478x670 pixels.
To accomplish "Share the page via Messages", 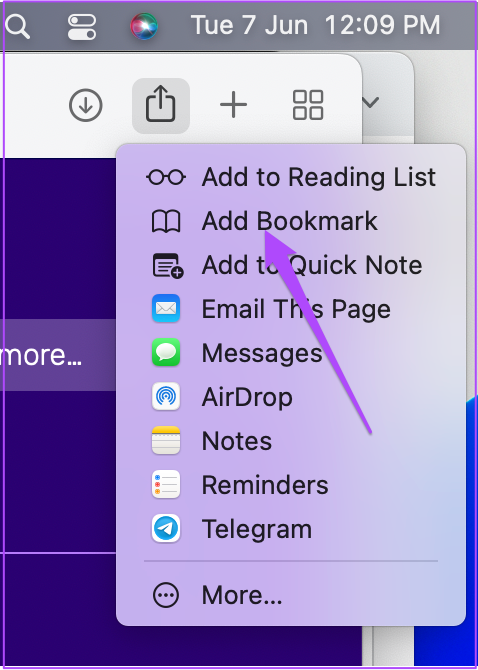I will (291, 353).
